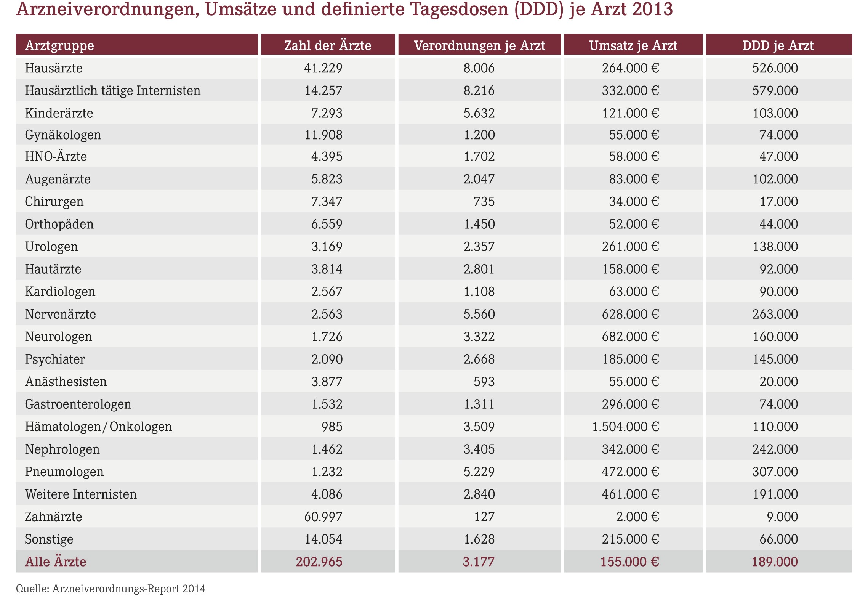Select the 'Alle Ärzte' total row label
The height and width of the screenshot is (597, 868).
click(x=56, y=562)
